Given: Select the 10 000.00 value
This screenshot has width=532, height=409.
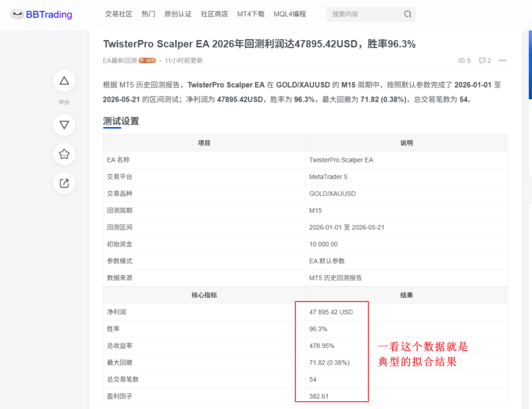Looking at the screenshot, I should pos(323,244).
